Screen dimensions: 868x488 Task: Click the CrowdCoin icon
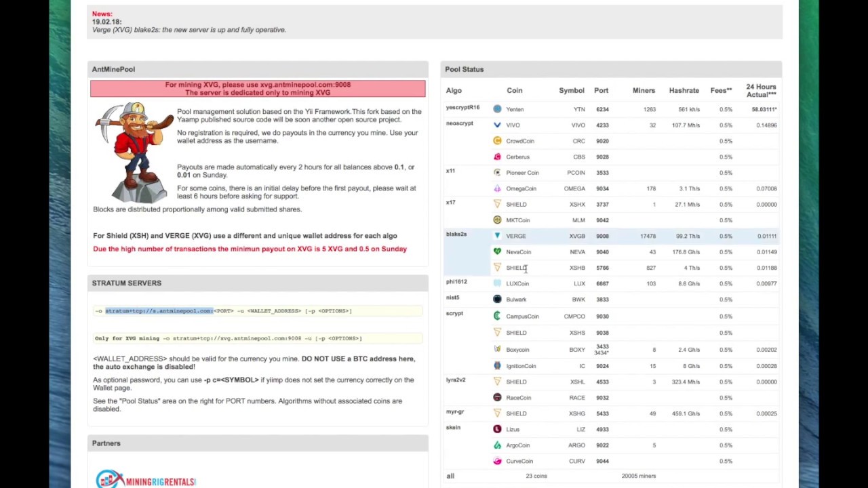(497, 141)
